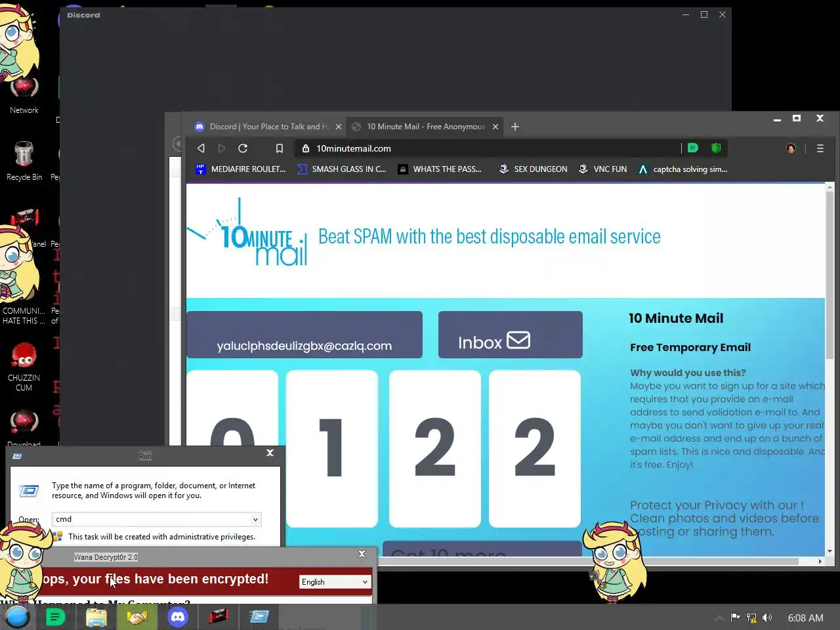Click the page scroll-down arrow
The height and width of the screenshot is (630, 840).
point(829,552)
